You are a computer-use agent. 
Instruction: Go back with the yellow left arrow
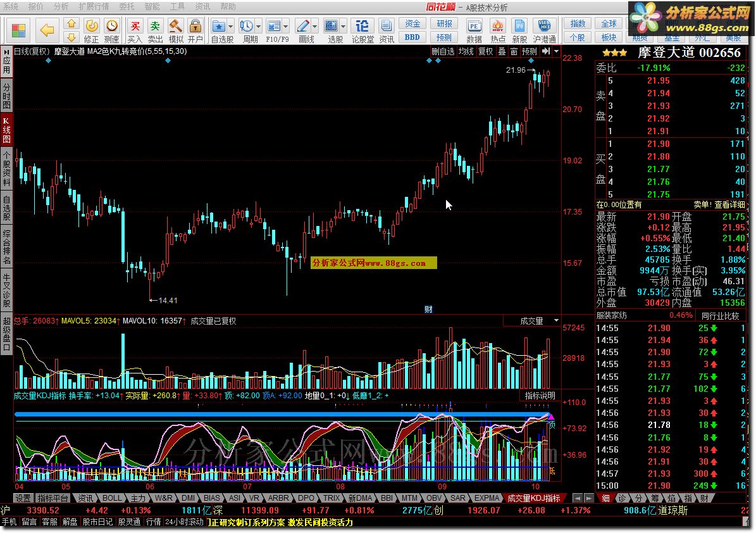click(47, 30)
